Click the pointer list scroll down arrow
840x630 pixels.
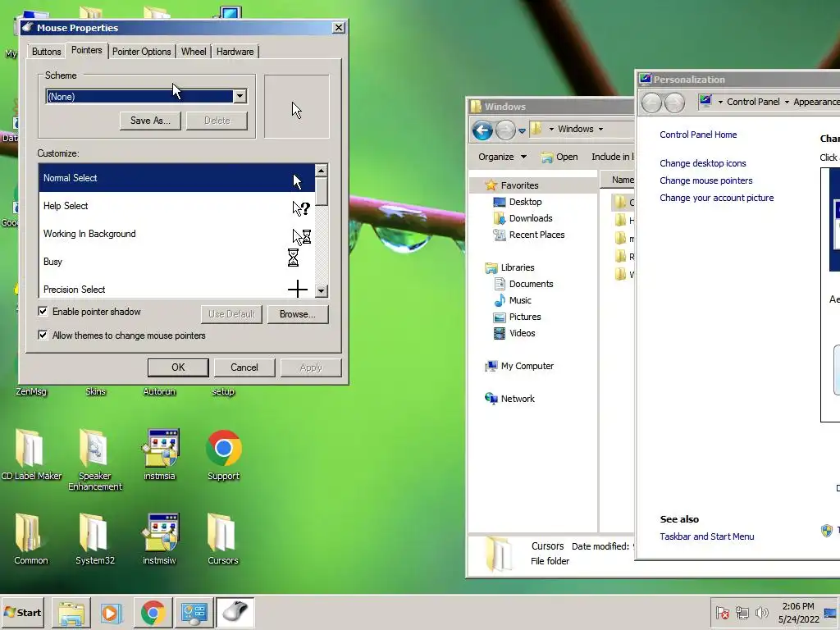(322, 291)
